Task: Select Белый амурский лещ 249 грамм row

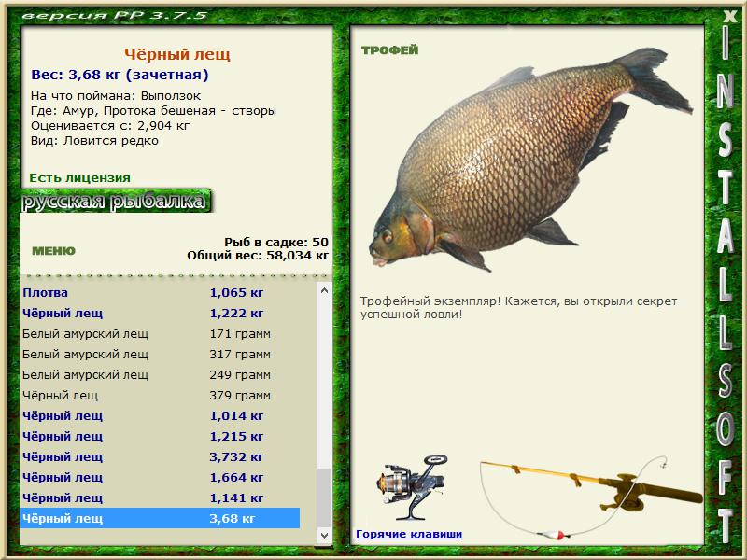Action: [x=160, y=374]
